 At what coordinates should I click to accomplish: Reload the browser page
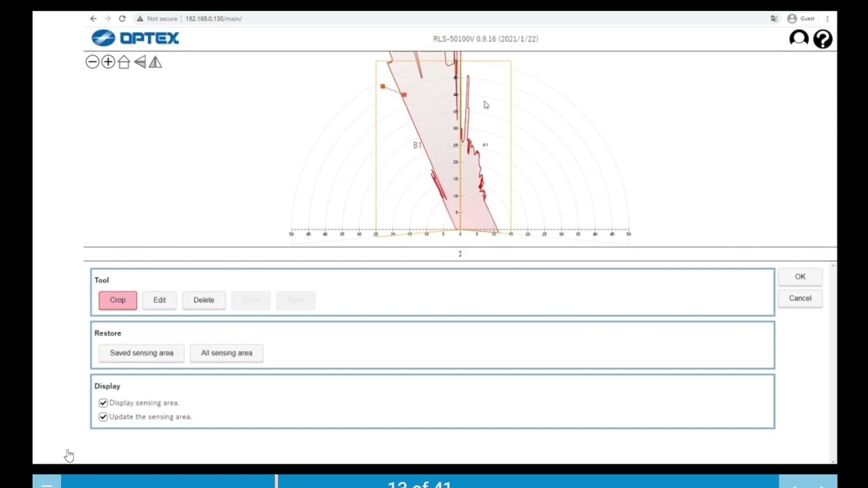click(122, 18)
